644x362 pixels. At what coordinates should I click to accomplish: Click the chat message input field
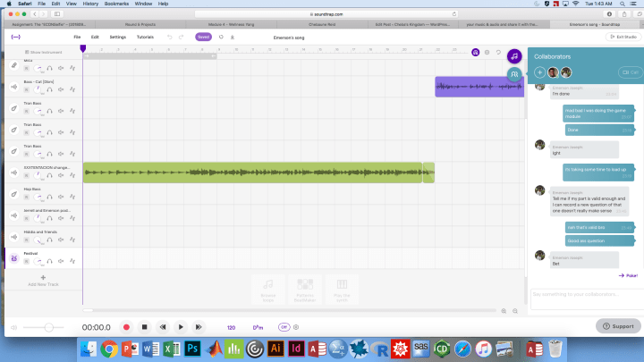pyautogui.click(x=581, y=294)
